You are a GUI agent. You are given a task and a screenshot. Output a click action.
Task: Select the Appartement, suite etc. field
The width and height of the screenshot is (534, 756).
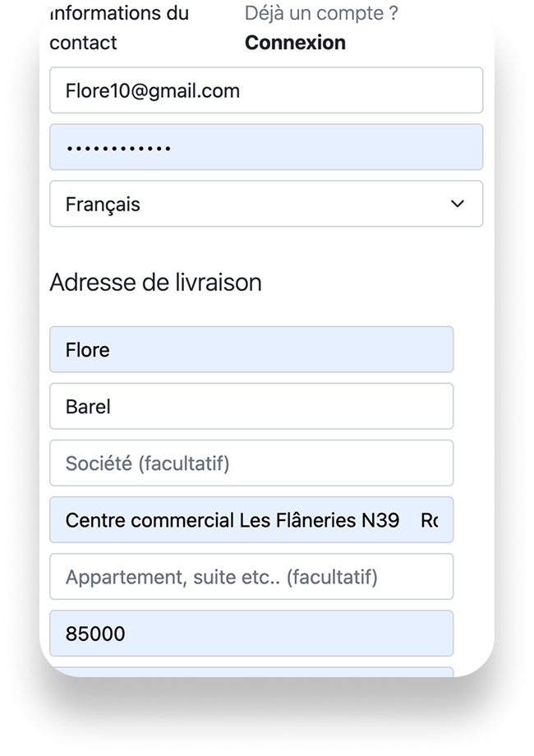coord(251,577)
